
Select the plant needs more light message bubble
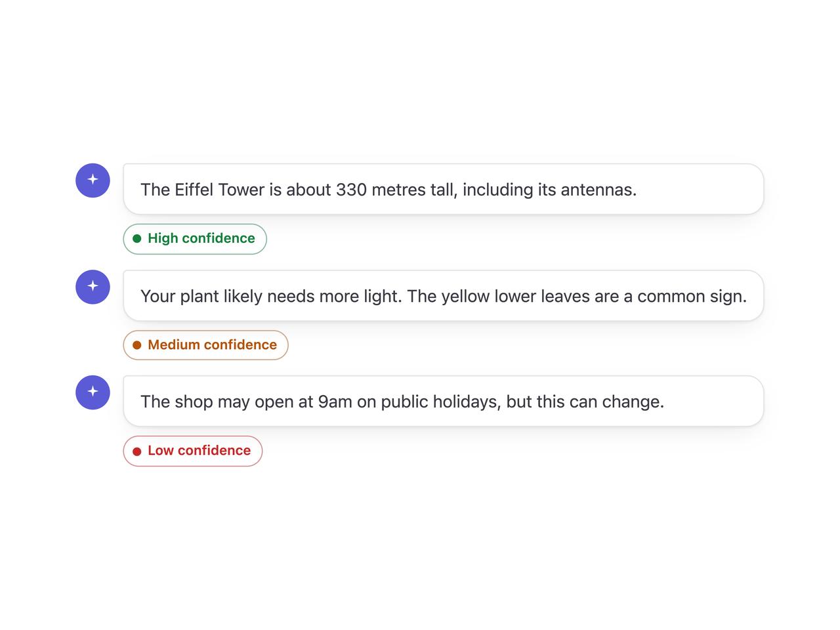pos(444,295)
